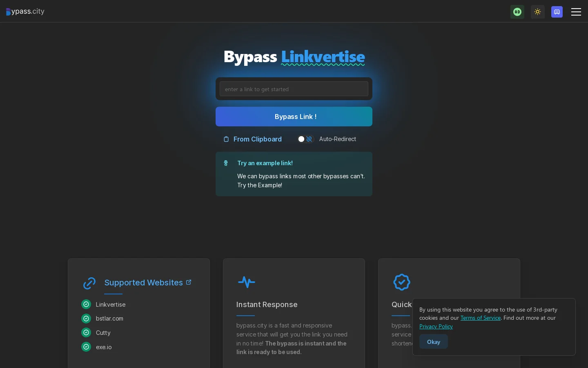The image size is (588, 368).
Task: Open the Terms of Service link
Action: [x=481, y=318]
